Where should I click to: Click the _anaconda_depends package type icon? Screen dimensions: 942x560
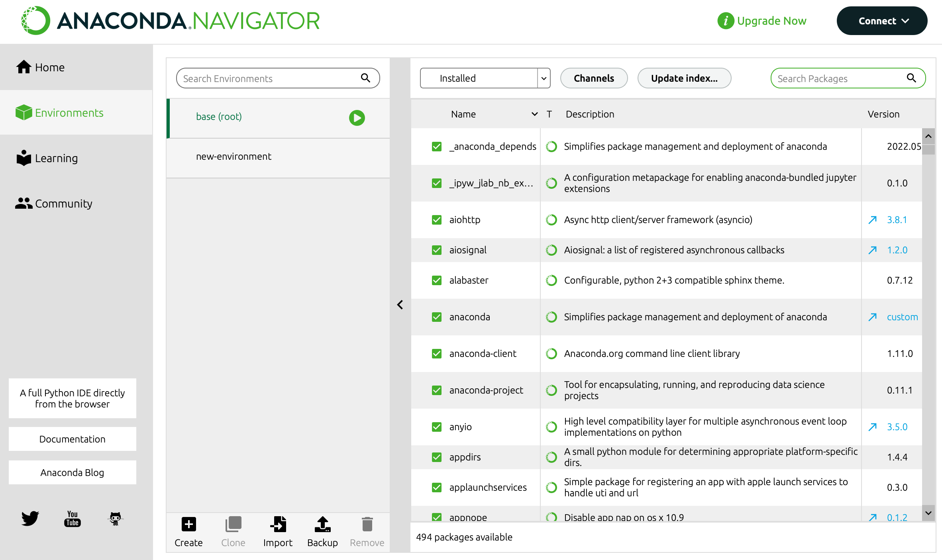point(551,147)
